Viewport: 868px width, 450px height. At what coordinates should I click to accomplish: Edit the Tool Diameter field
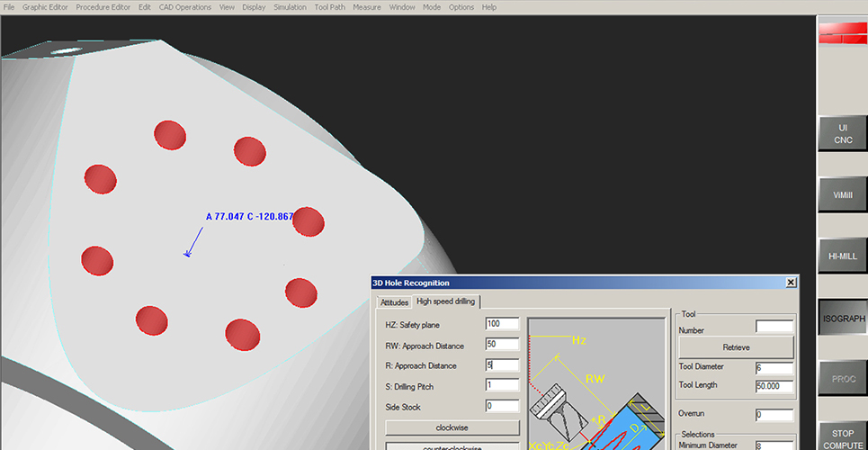pos(774,368)
